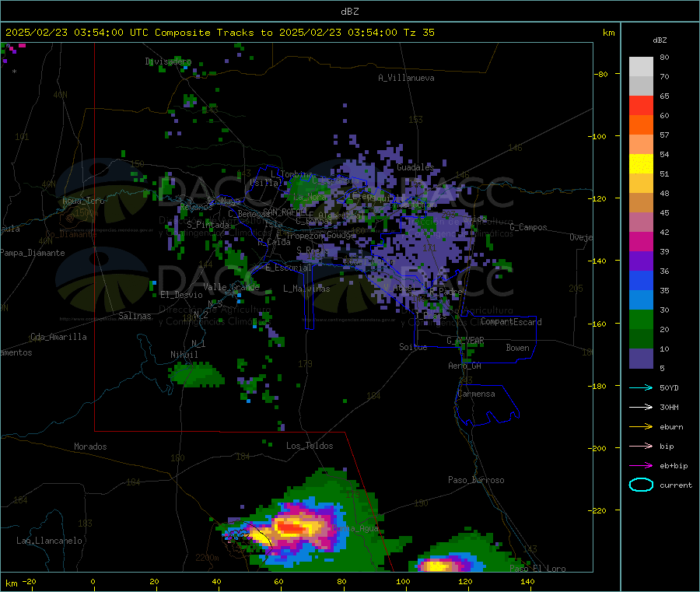Image resolution: width=700 pixels, height=592 pixels.
Task: Click the 50YD cyan arrow legend icon
Action: [x=641, y=387]
